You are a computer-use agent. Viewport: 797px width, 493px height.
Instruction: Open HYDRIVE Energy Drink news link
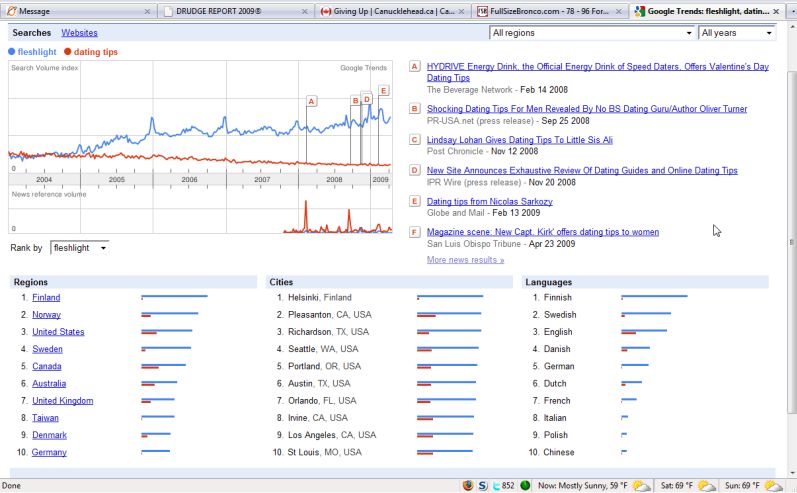click(x=598, y=72)
